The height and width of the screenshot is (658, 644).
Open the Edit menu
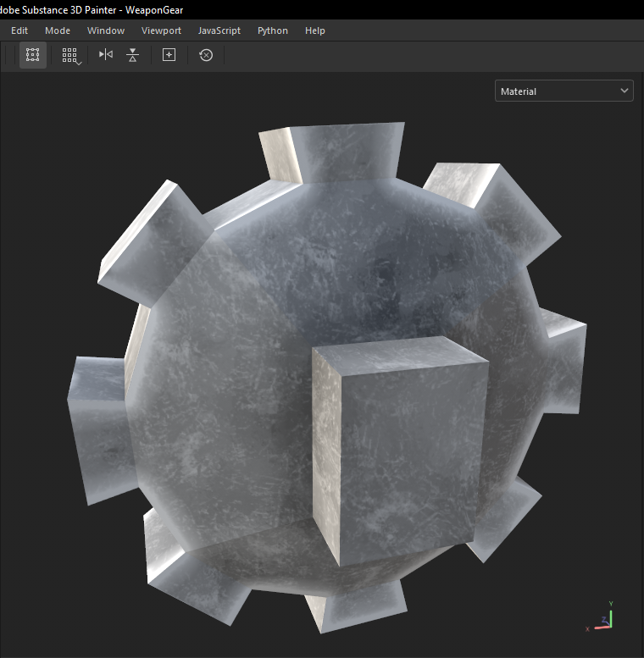point(19,30)
